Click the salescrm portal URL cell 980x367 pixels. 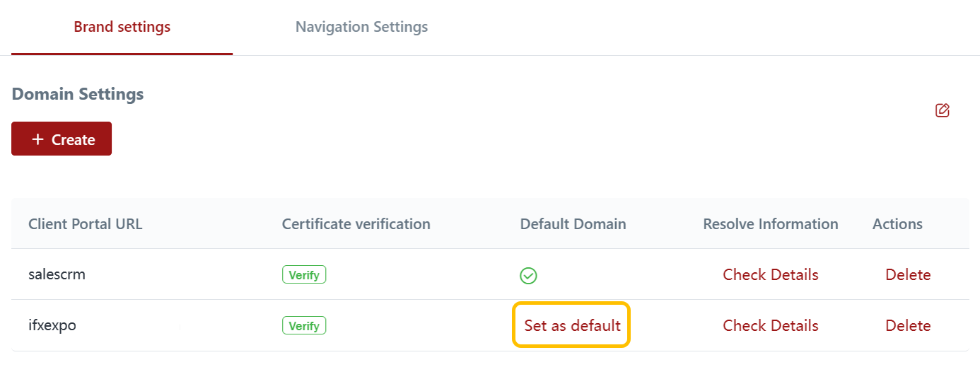pyautogui.click(x=57, y=274)
